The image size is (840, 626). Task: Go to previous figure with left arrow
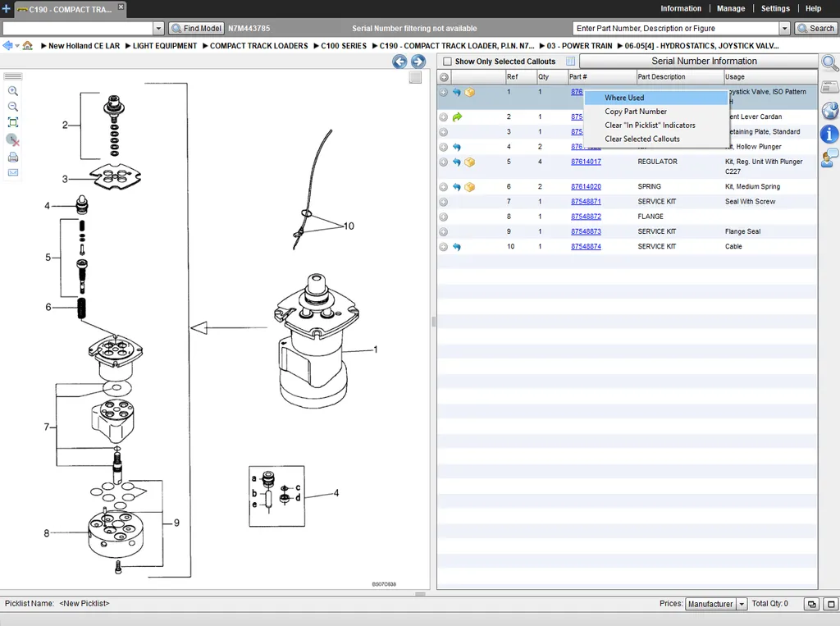click(x=399, y=62)
